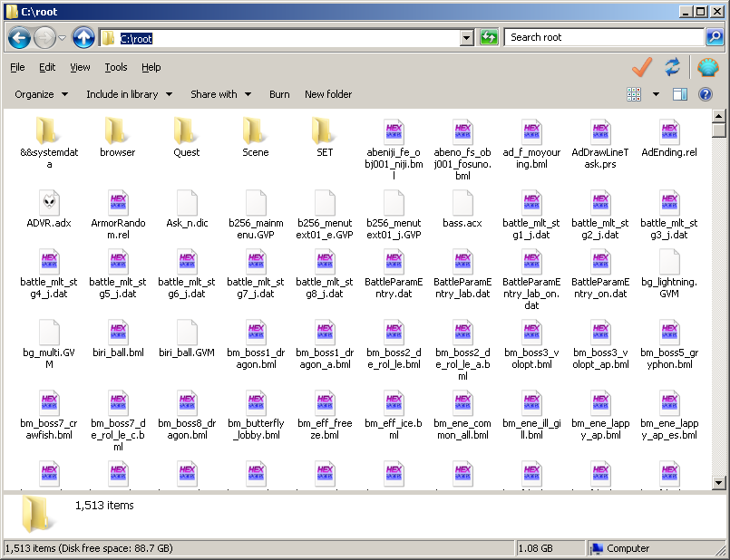Click the magnifier search button

[715, 37]
